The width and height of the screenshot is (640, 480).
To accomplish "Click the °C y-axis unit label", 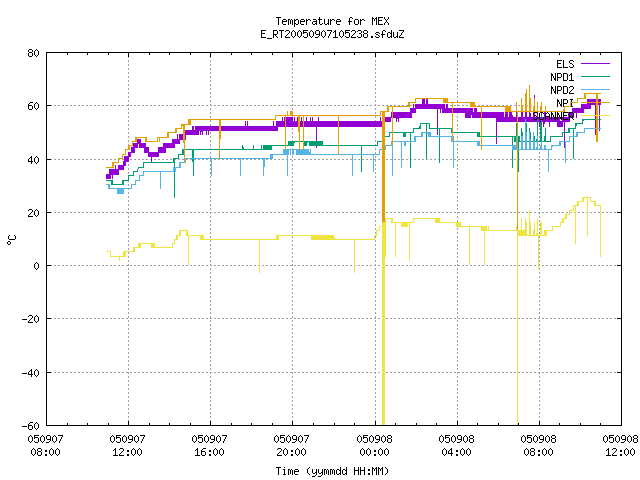I will 12,240.
